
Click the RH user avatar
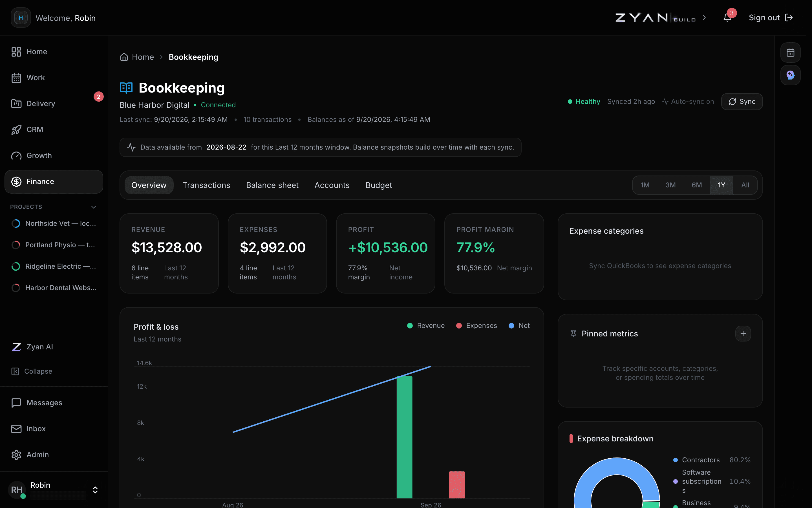[17, 490]
